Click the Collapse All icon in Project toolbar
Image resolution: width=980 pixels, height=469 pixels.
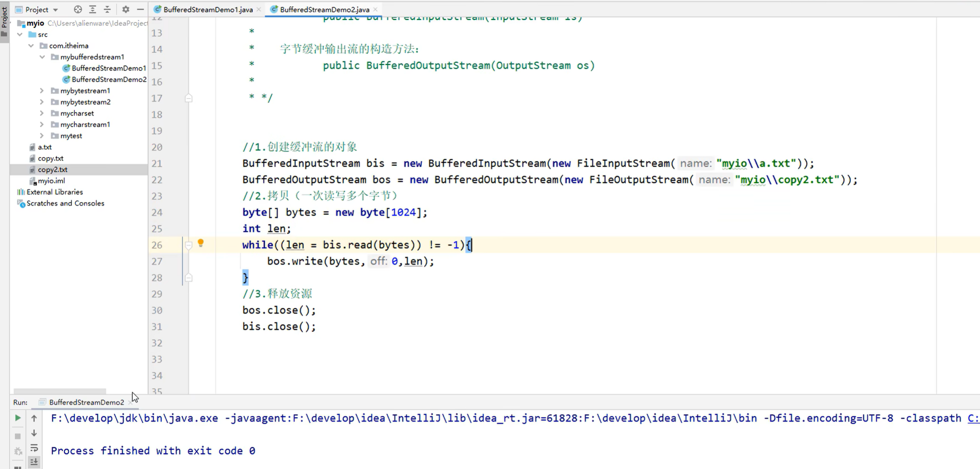click(x=107, y=9)
